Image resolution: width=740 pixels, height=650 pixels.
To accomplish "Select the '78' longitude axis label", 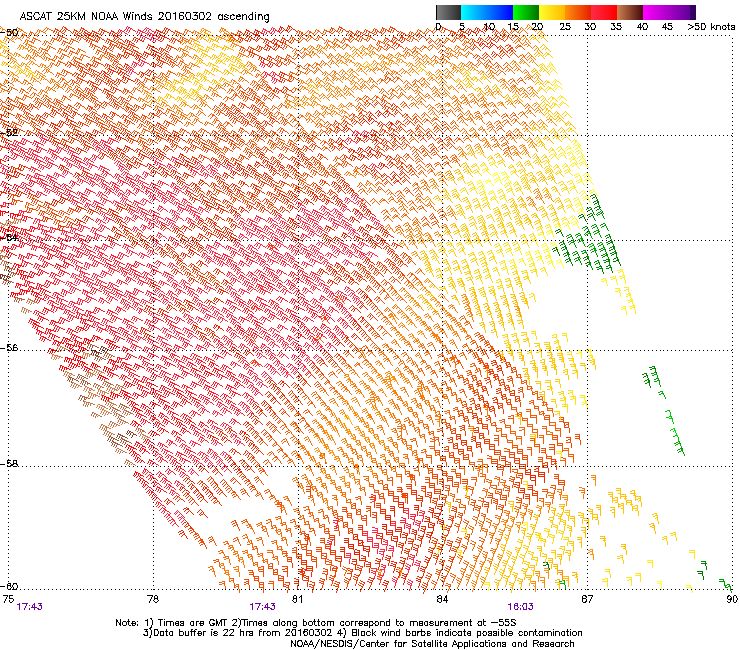I will click(153, 599).
